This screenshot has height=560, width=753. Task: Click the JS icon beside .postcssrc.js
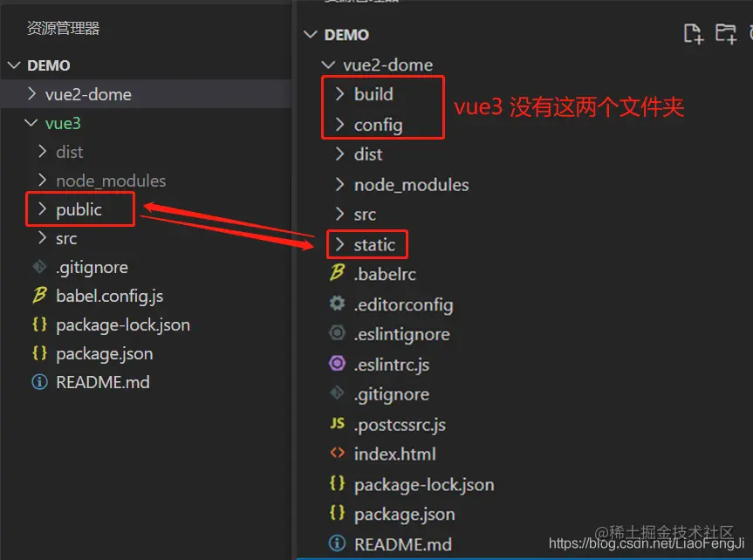coord(337,423)
